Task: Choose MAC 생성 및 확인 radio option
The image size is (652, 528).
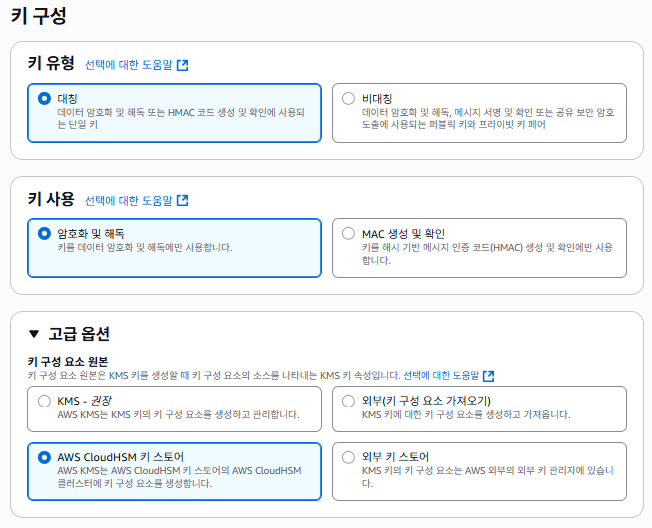Action: (x=348, y=233)
